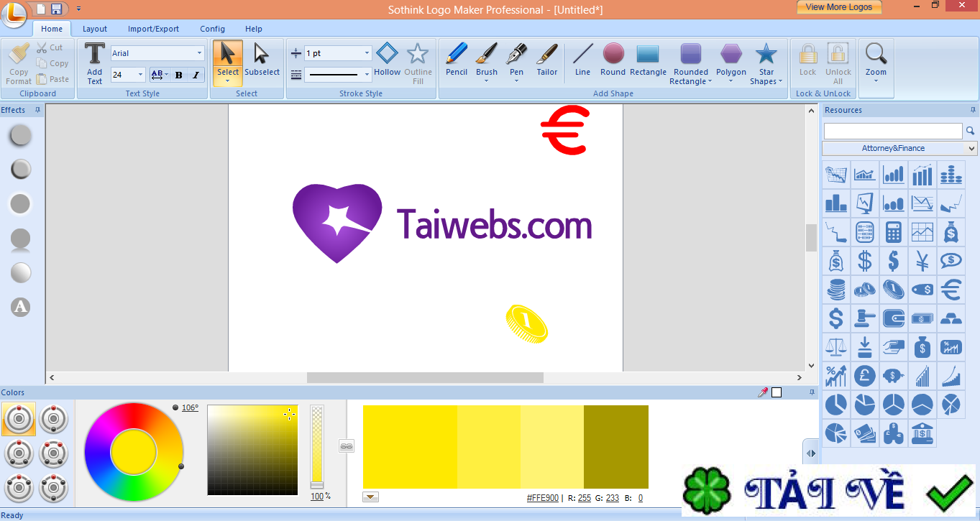Pin the Resources panel

pyautogui.click(x=973, y=110)
